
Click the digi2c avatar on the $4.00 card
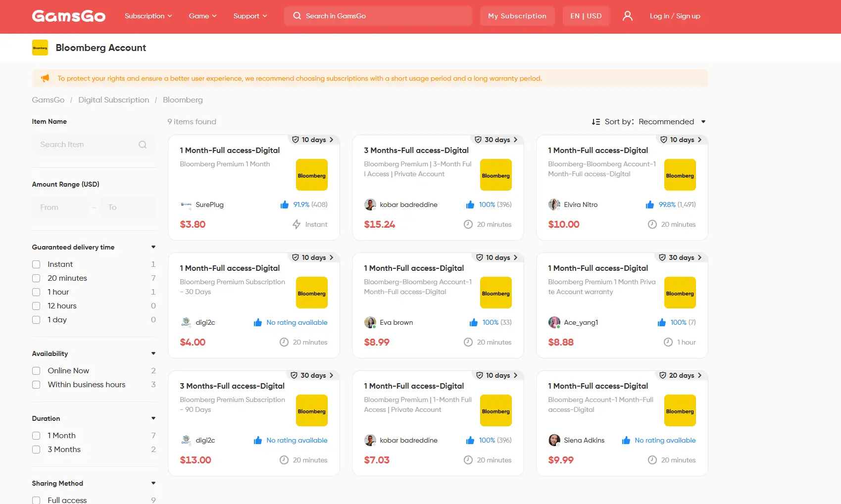(x=186, y=322)
